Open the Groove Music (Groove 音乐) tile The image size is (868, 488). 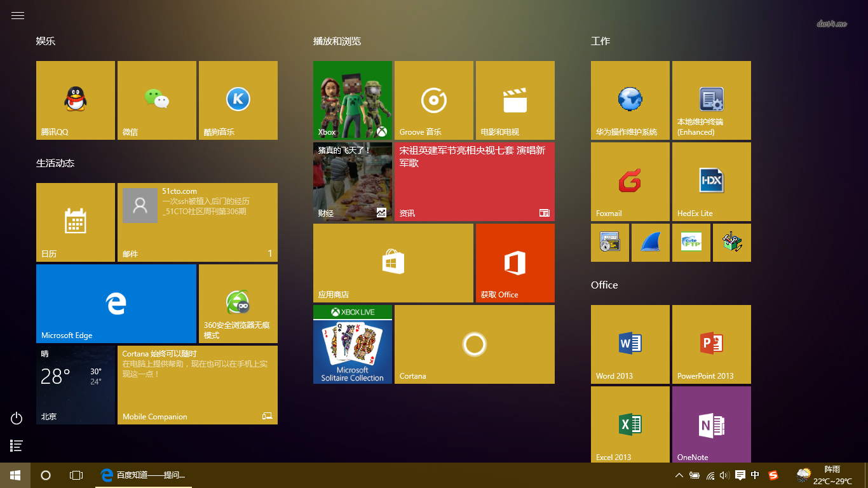pyautogui.click(x=434, y=100)
